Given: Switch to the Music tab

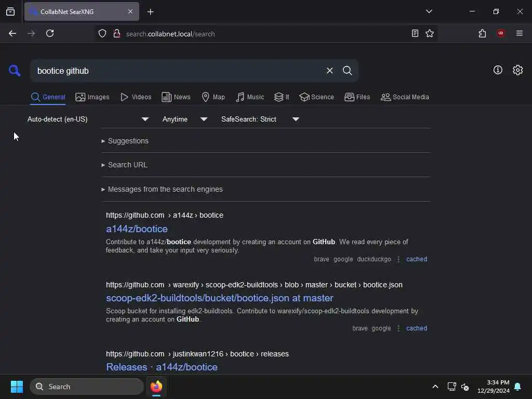Looking at the screenshot, I should 250,97.
